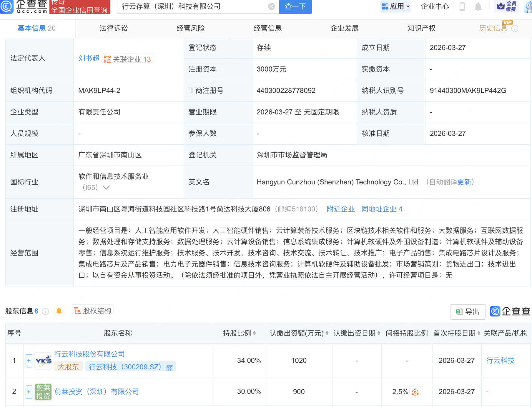Sort by 持股比例 column
This screenshot has height=407, width=532.
(254, 333)
